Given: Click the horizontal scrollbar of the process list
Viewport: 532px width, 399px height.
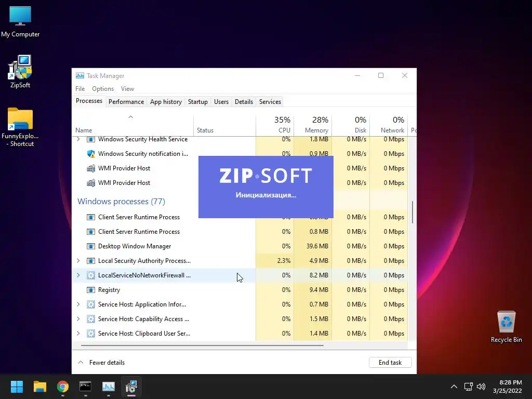Looking at the screenshot, I should click(202, 345).
